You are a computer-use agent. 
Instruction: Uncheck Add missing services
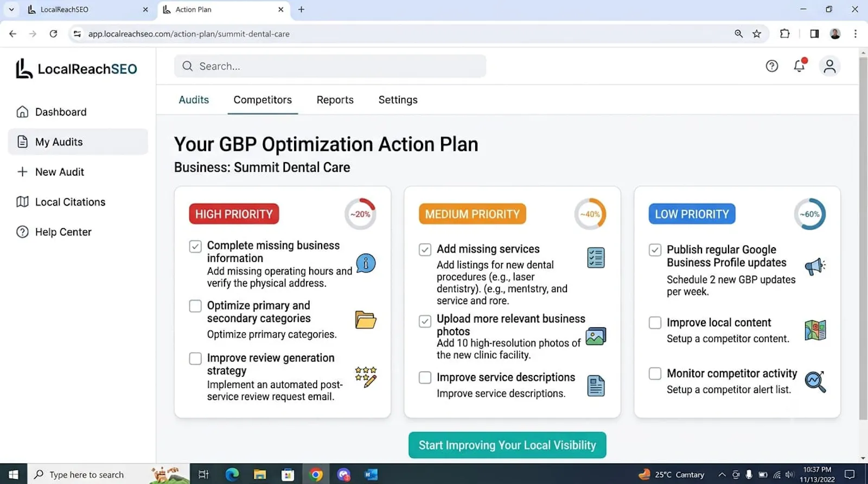click(x=425, y=250)
